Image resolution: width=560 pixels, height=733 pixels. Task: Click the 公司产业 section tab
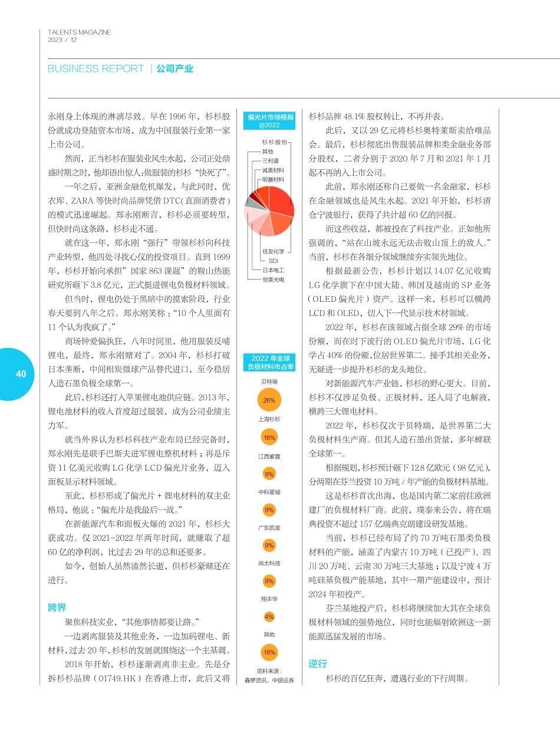tap(174, 69)
